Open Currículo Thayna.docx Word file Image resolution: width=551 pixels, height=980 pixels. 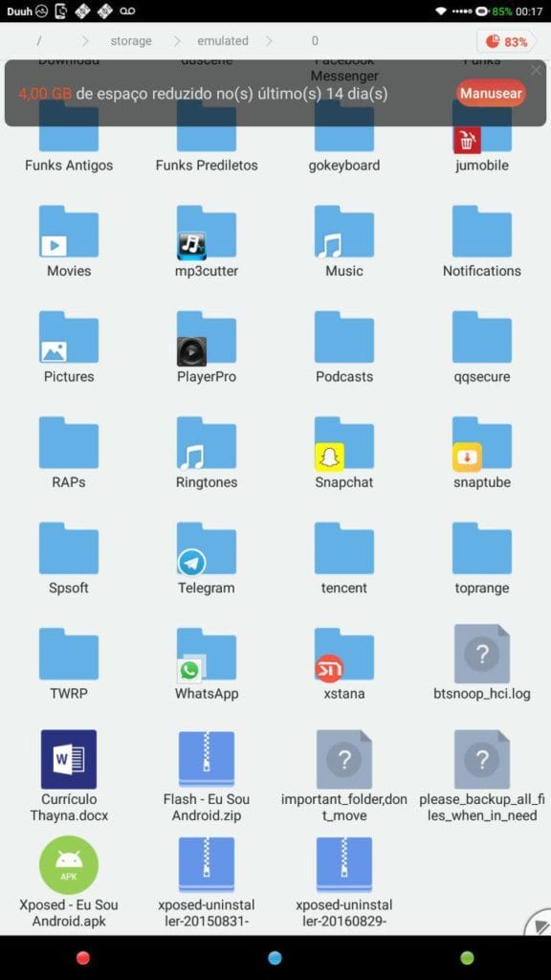(69, 775)
